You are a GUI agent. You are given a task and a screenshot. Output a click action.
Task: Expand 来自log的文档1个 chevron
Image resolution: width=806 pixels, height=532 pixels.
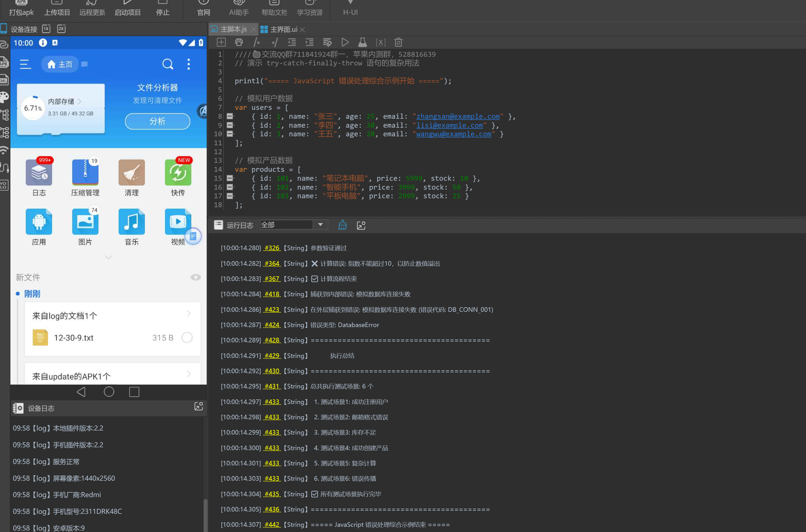pyautogui.click(x=188, y=314)
